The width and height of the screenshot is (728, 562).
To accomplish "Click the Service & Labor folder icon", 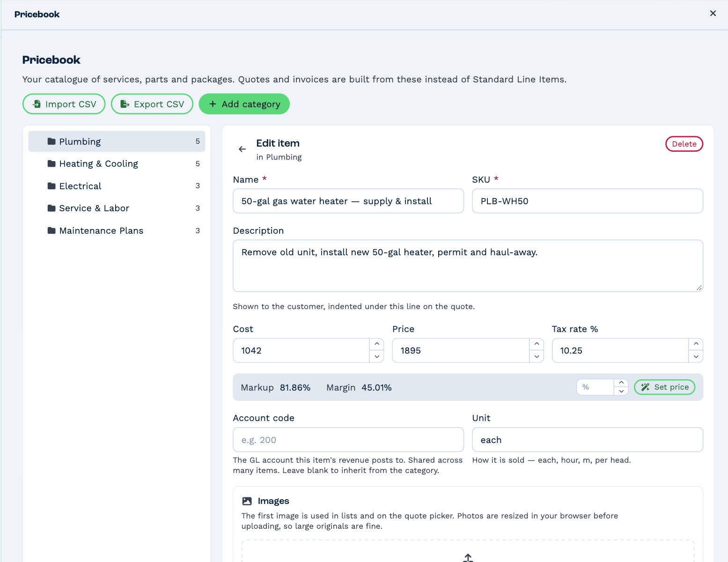I will pyautogui.click(x=51, y=208).
